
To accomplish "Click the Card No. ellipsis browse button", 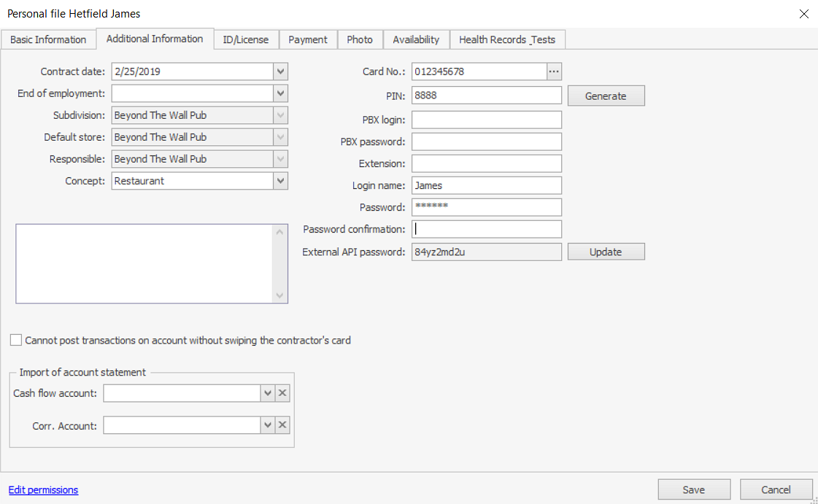I will click(554, 71).
